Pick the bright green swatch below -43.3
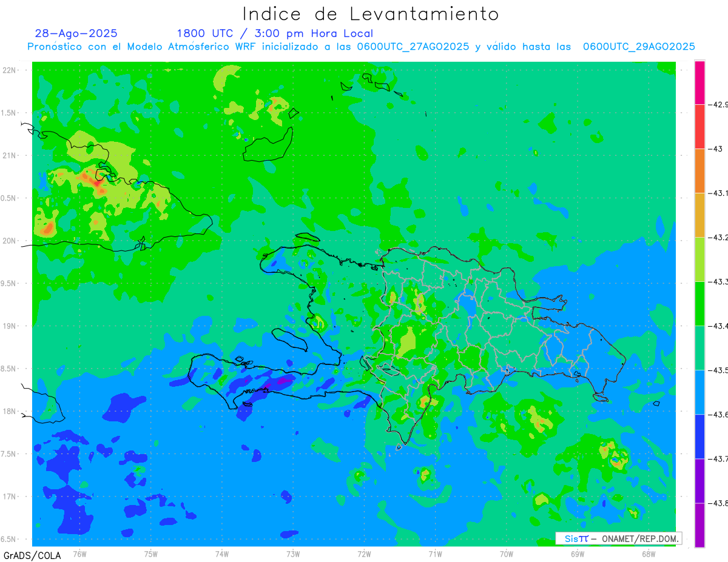The width and height of the screenshot is (728, 562). pos(699,304)
